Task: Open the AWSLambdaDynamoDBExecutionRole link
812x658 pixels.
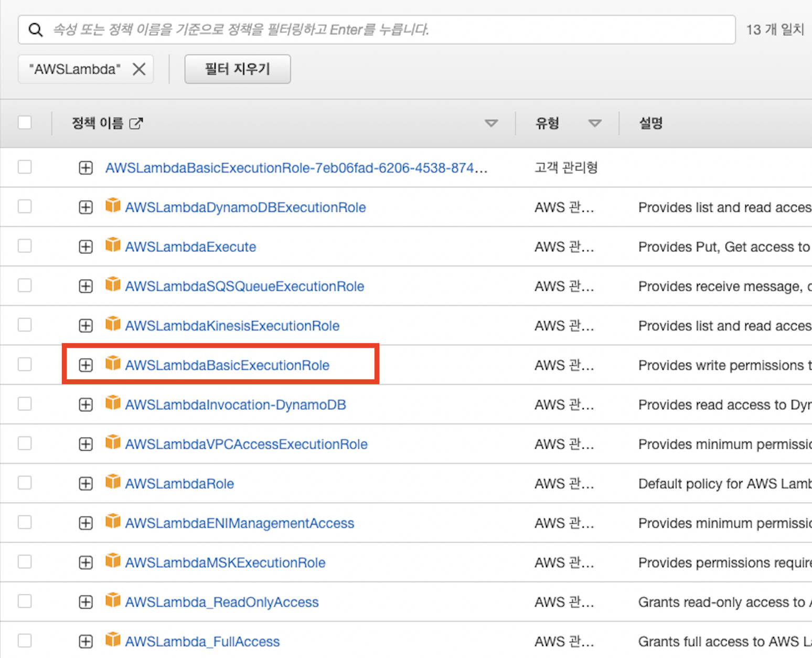Action: pos(245,207)
